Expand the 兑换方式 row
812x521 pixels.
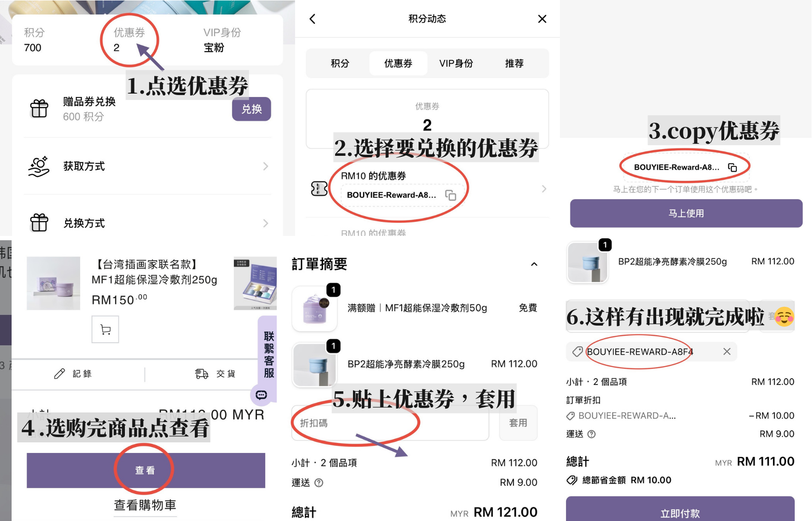[x=265, y=223]
